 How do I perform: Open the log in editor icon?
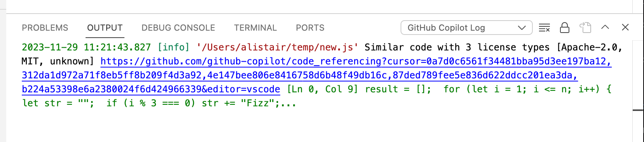585,28
